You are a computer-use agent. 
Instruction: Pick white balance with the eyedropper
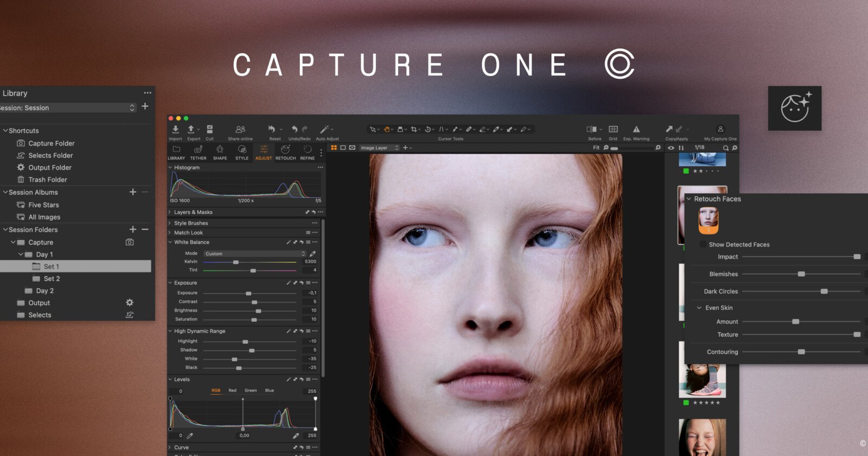[312, 254]
